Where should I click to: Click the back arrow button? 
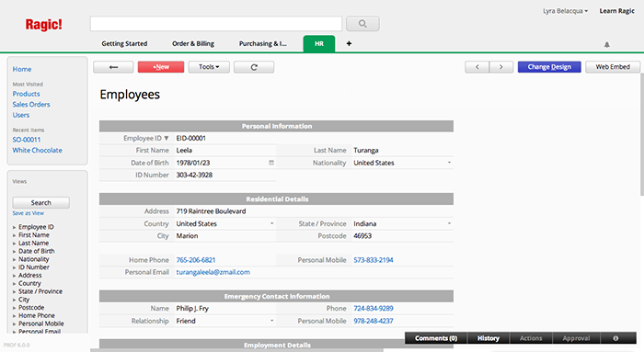pyautogui.click(x=113, y=67)
